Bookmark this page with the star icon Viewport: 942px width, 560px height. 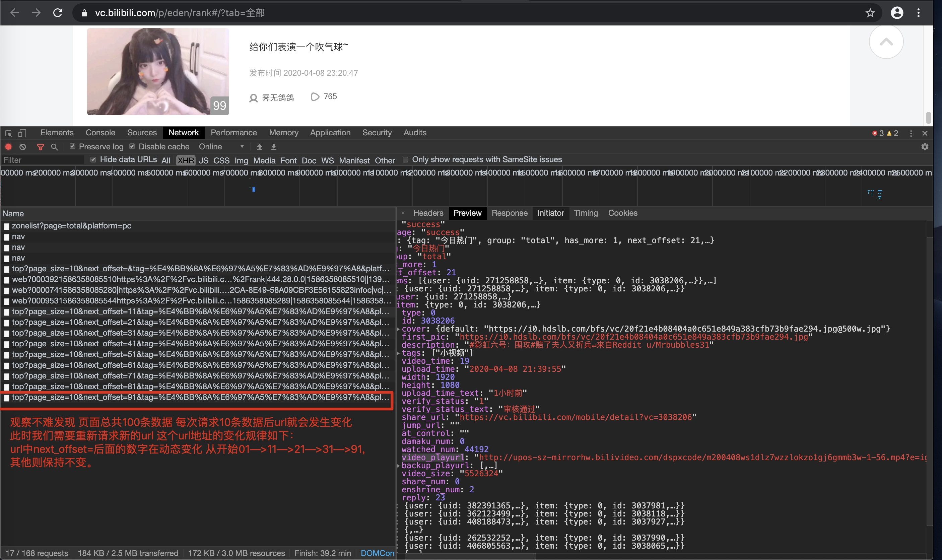pos(870,13)
